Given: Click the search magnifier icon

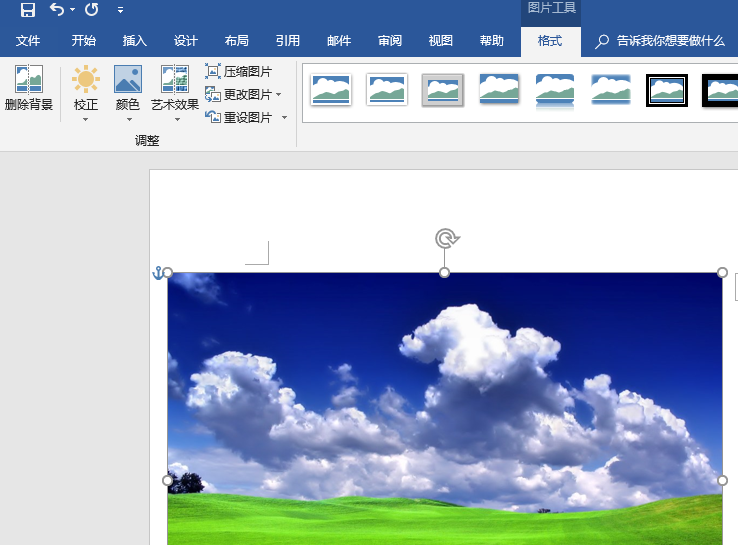Looking at the screenshot, I should pos(602,41).
